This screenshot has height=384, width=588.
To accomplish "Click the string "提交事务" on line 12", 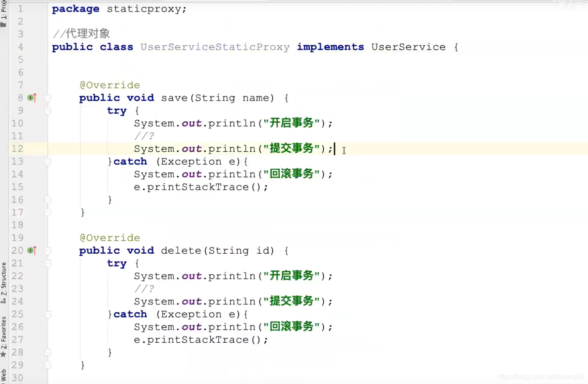I will [292, 148].
